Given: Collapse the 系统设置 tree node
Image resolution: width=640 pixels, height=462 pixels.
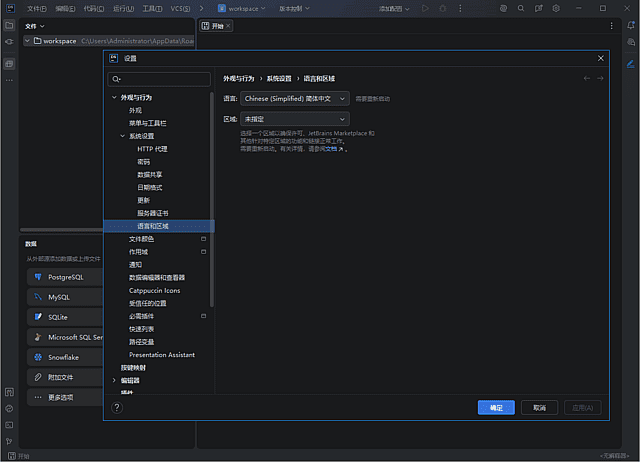Looking at the screenshot, I should 122,136.
